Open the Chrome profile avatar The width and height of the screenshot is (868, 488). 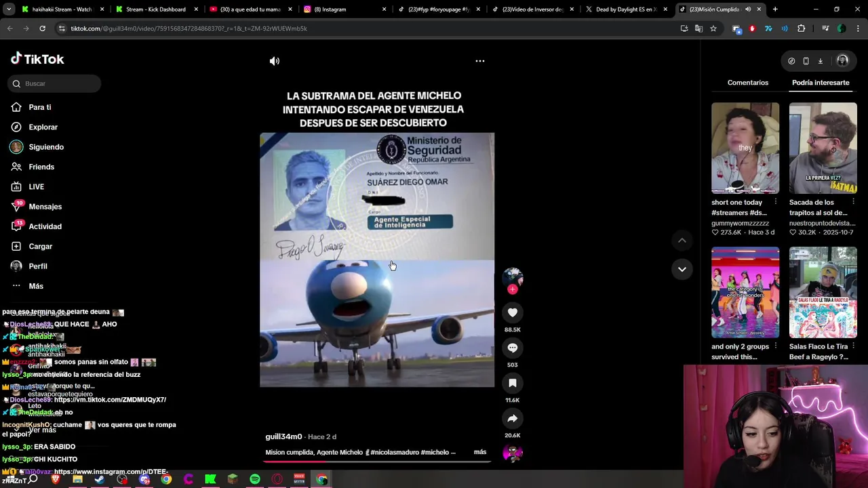coord(842,28)
